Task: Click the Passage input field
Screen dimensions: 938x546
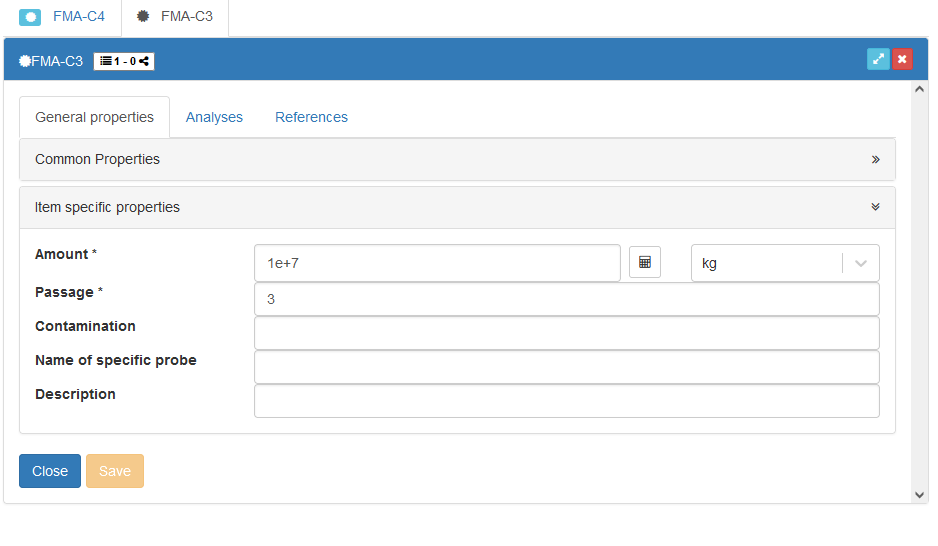Action: 566,299
